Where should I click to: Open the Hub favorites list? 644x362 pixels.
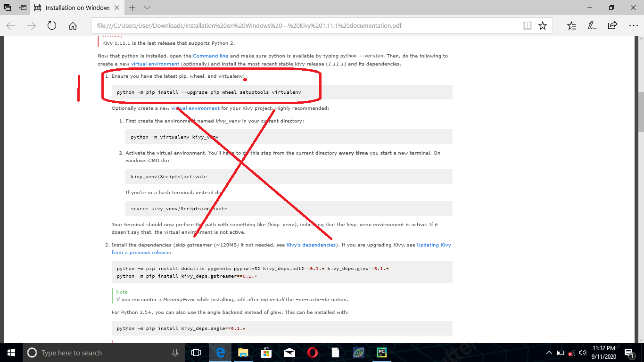(571, 25)
